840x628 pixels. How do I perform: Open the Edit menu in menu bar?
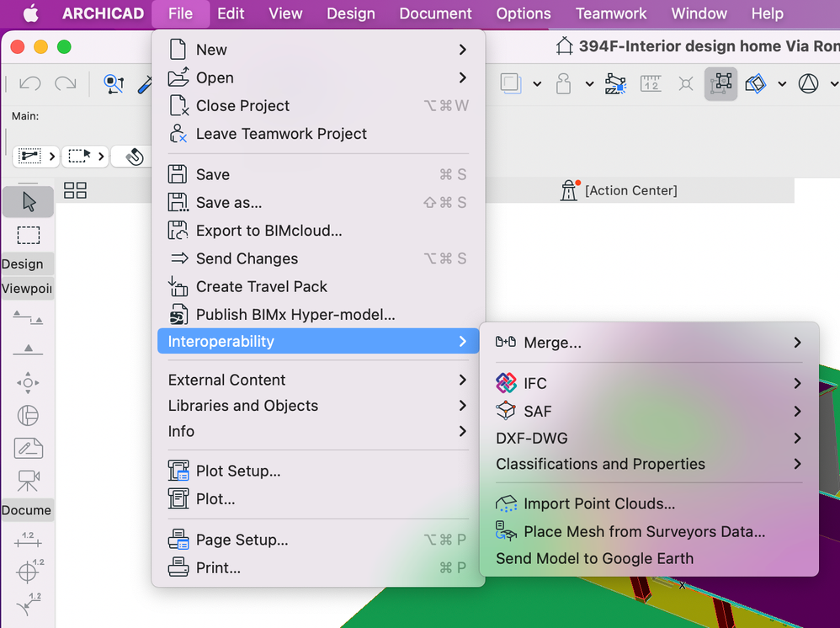click(x=231, y=13)
